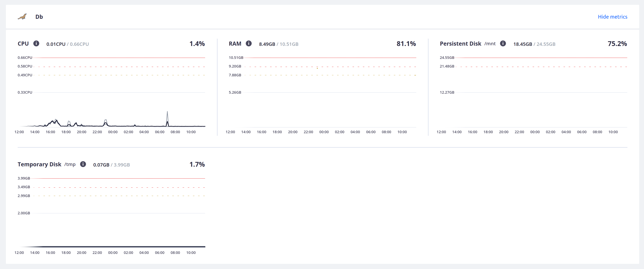Click the 0.49CPU threshold label
The image size is (644, 269).
(25, 75)
